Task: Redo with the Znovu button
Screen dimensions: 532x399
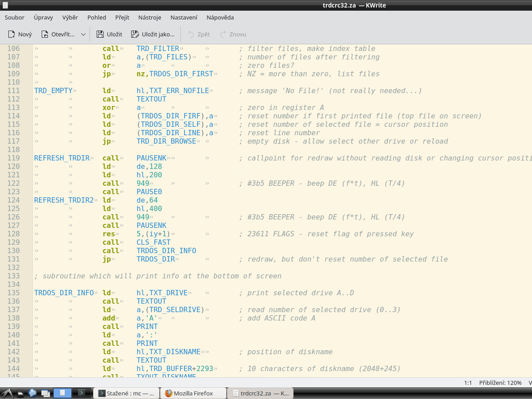Action: (x=233, y=34)
